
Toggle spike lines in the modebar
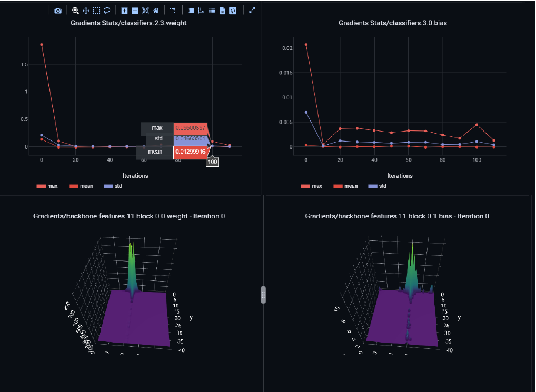173,11
